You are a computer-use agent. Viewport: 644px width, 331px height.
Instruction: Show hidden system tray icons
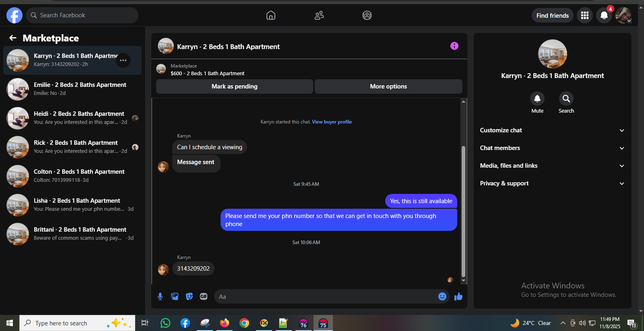point(563,323)
